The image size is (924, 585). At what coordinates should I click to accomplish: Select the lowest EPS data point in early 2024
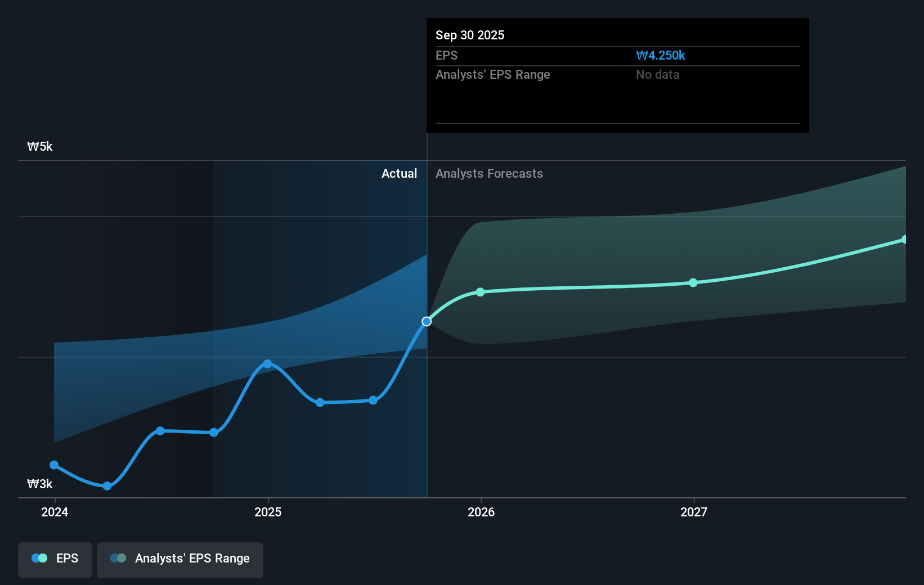[x=107, y=486]
